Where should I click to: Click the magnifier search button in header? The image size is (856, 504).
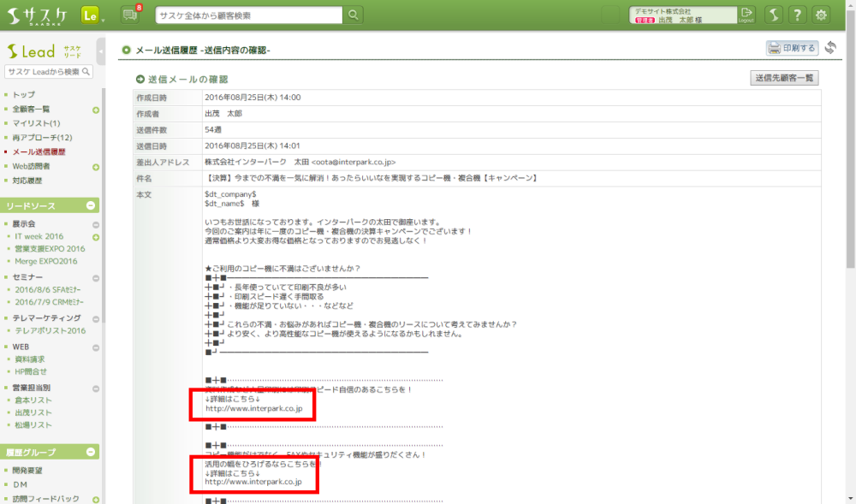click(354, 15)
